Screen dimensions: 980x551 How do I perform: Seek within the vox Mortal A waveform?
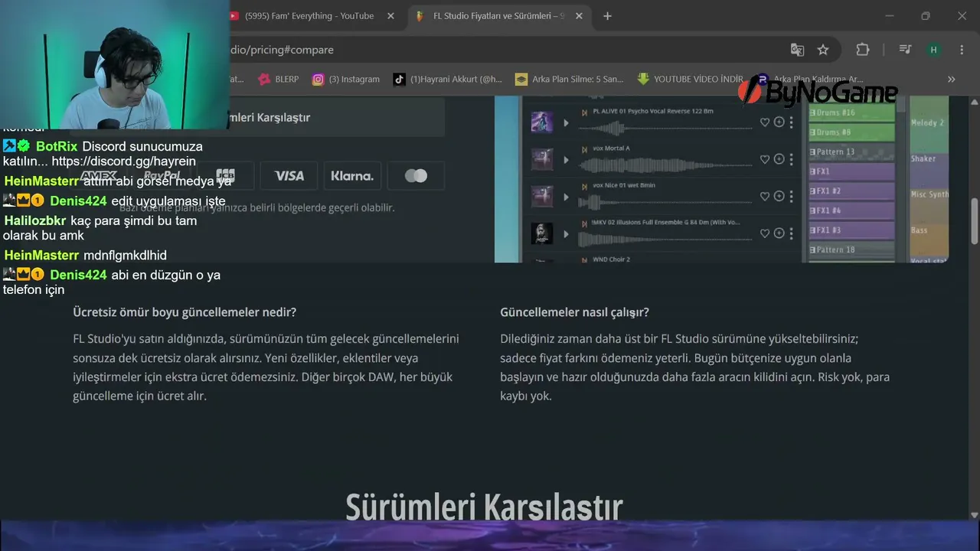(x=665, y=164)
